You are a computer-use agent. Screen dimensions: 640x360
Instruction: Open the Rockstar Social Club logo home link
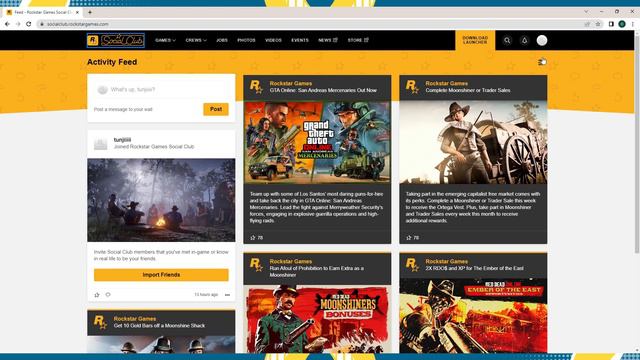pyautogui.click(x=116, y=40)
